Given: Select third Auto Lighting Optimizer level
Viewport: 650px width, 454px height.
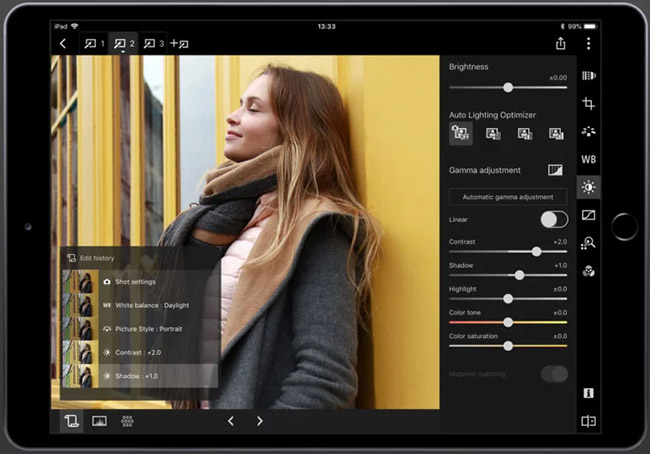Looking at the screenshot, I should [525, 134].
